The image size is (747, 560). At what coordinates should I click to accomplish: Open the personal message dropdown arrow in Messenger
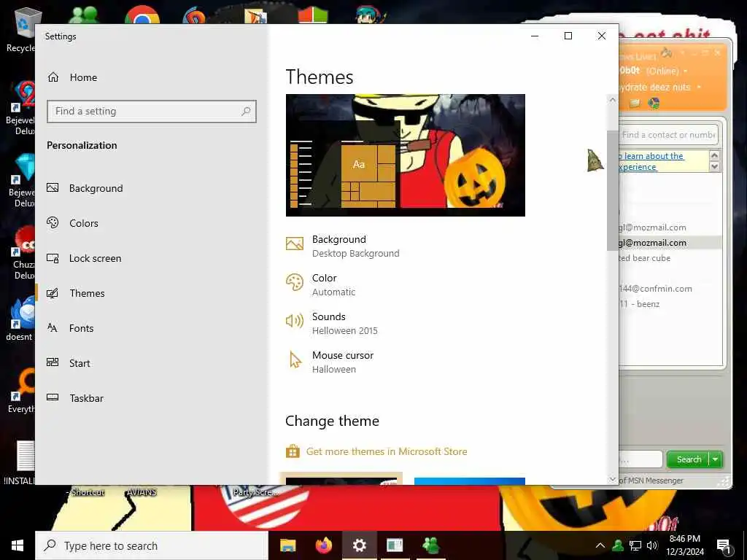pyautogui.click(x=699, y=87)
